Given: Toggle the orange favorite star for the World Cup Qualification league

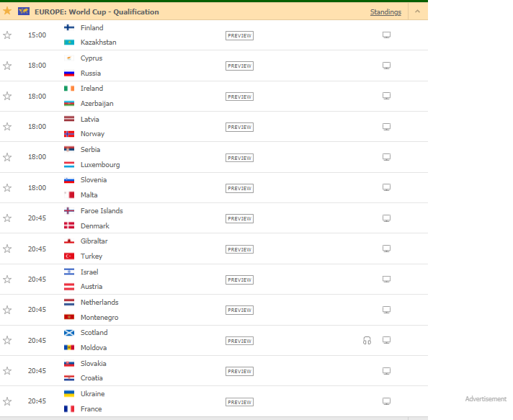Looking at the screenshot, I should tap(7, 11).
